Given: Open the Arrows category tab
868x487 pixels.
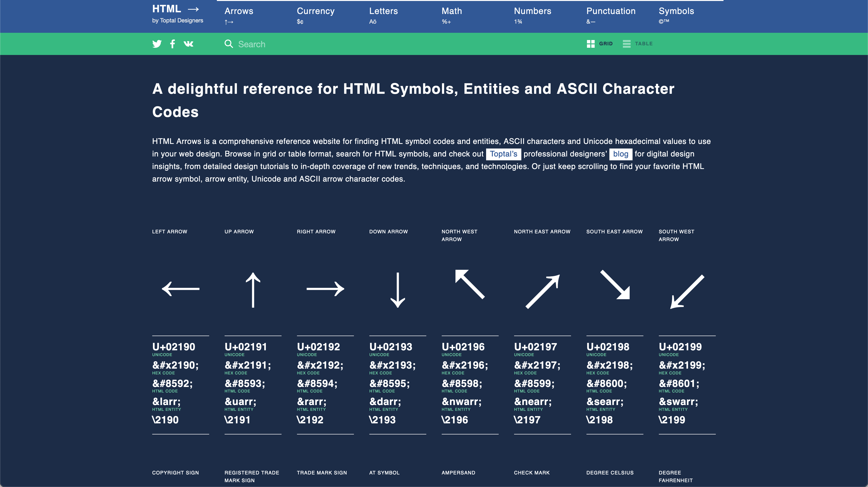Looking at the screenshot, I should [x=239, y=15].
